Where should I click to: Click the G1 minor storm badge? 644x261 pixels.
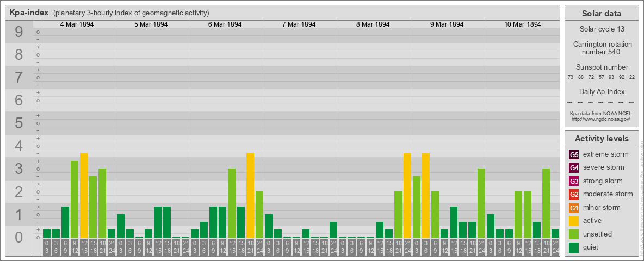coord(574,208)
